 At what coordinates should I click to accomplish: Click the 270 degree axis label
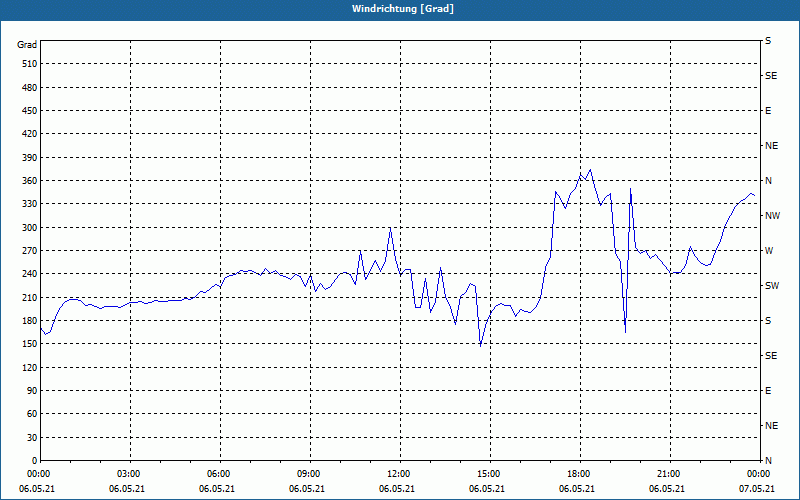[x=30, y=251]
